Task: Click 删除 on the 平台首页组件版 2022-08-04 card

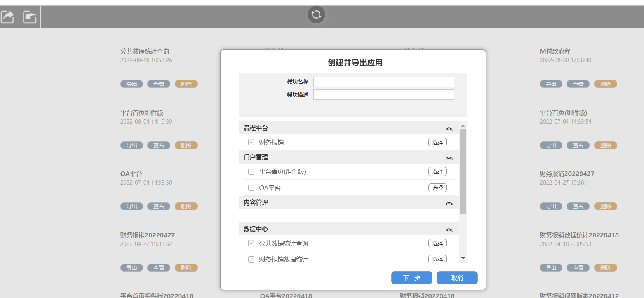Action: (186, 145)
